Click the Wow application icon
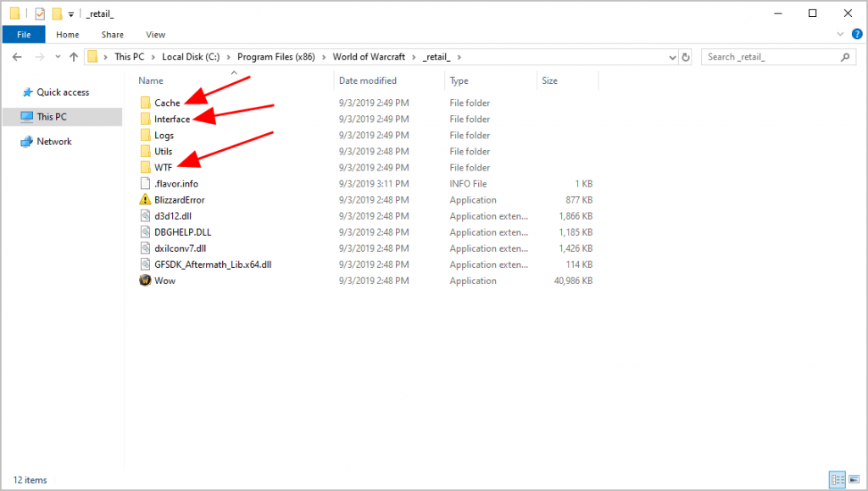 pos(145,280)
